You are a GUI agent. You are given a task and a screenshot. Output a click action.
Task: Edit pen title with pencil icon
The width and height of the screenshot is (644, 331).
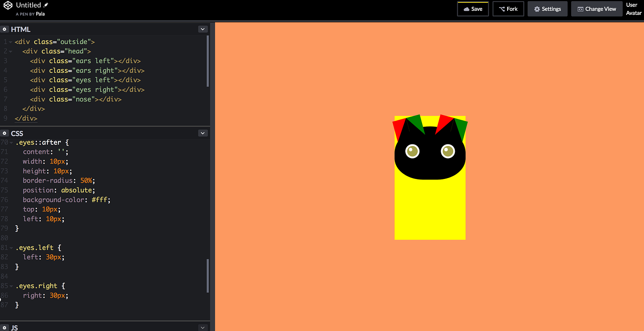[x=46, y=5]
